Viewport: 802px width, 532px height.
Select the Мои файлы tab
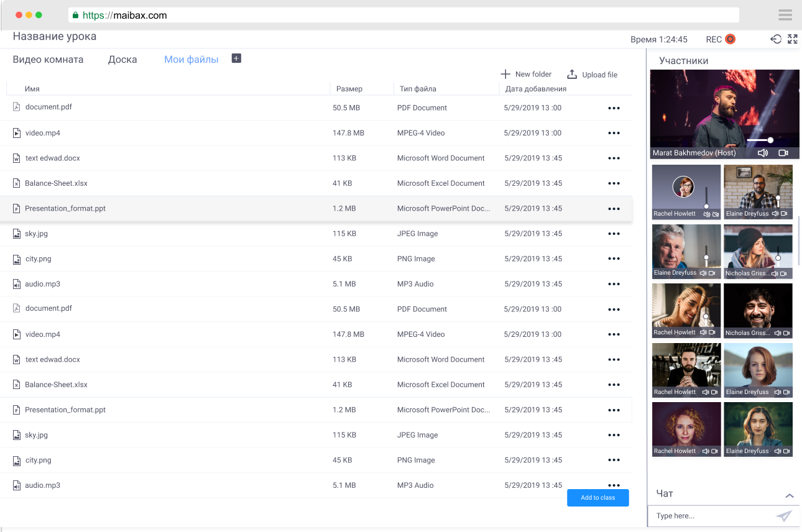(x=191, y=60)
